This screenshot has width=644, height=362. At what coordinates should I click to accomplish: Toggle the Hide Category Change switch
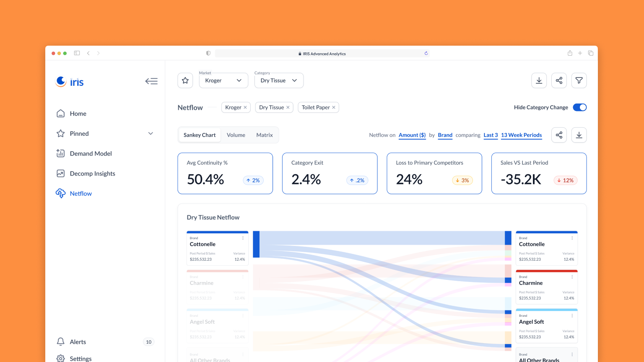[x=579, y=107]
